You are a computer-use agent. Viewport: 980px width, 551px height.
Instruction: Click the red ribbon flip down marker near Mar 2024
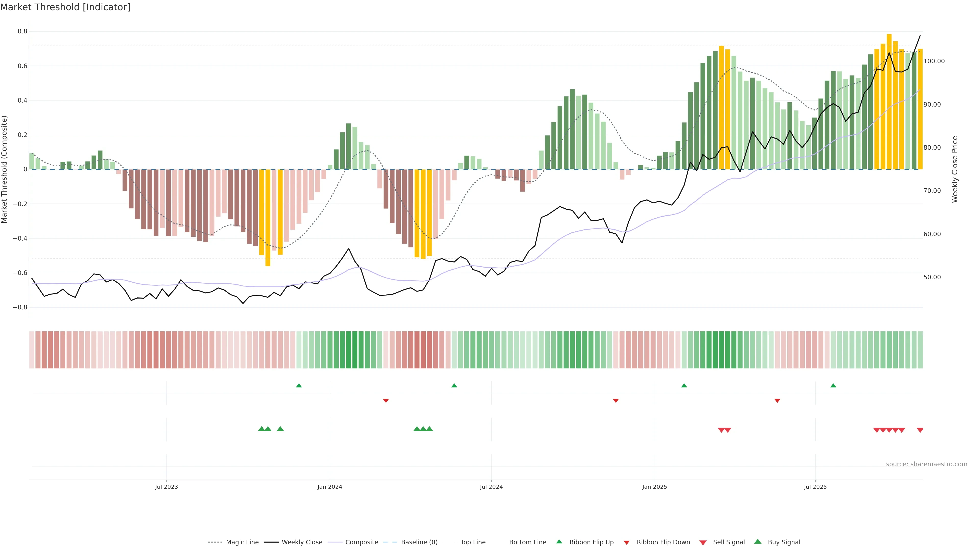tap(386, 400)
